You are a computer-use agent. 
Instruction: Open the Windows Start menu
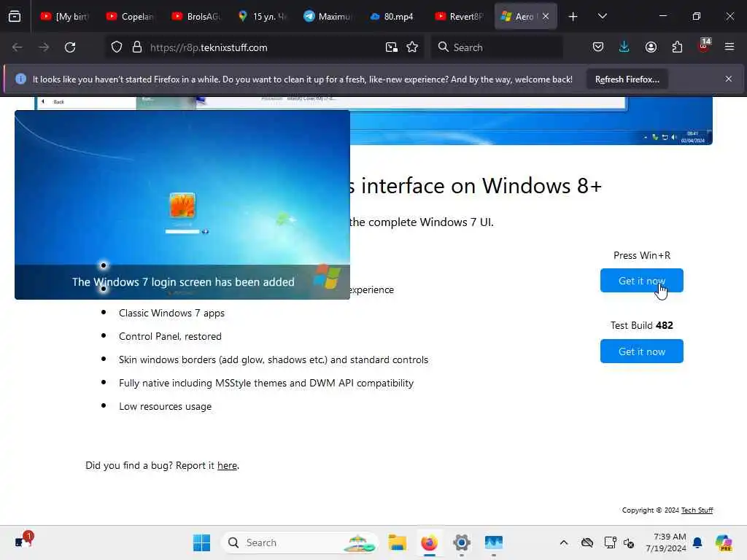tap(201, 542)
